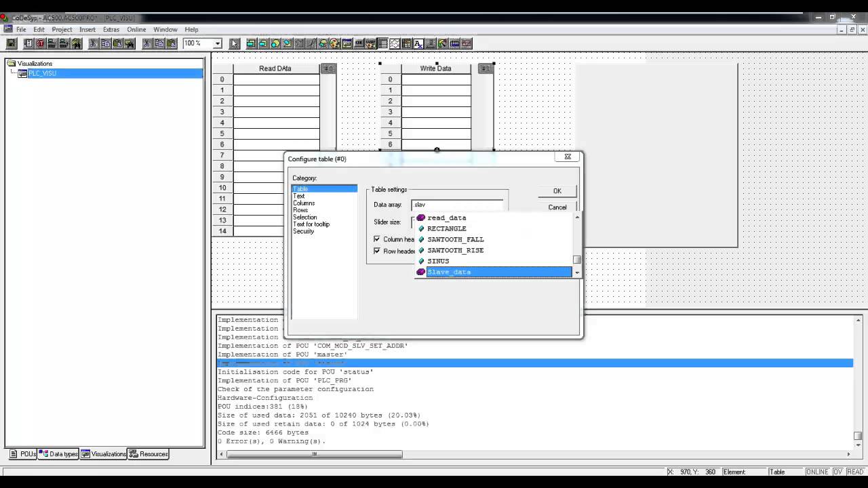Open the Edit menu

(39, 30)
